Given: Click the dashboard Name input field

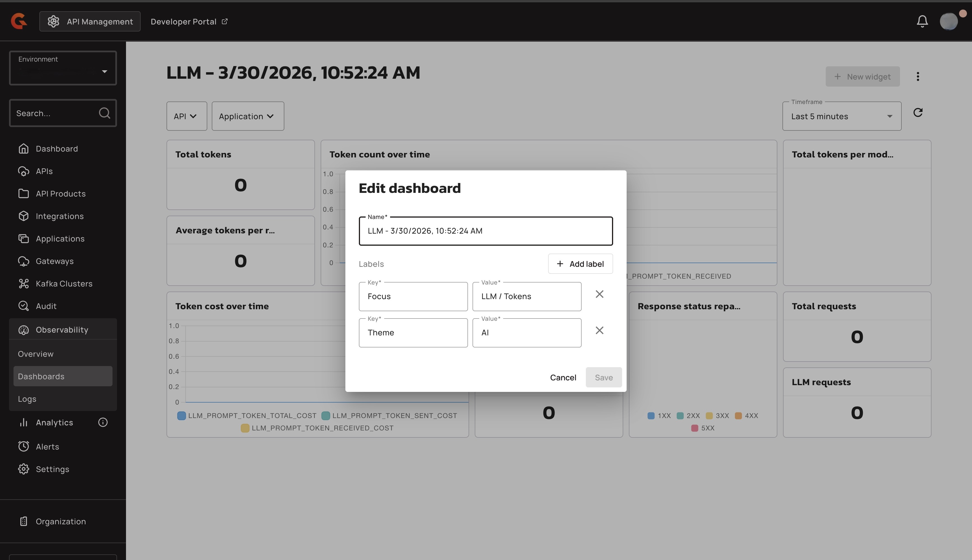Looking at the screenshot, I should click(485, 231).
